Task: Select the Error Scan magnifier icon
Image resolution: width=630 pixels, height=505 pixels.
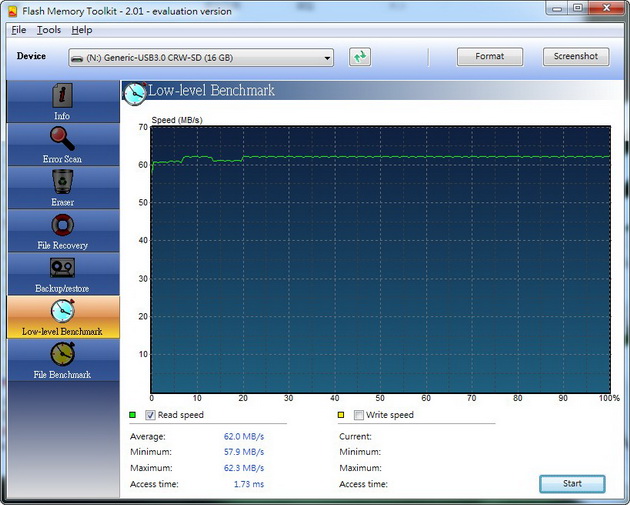Action: pos(62,139)
